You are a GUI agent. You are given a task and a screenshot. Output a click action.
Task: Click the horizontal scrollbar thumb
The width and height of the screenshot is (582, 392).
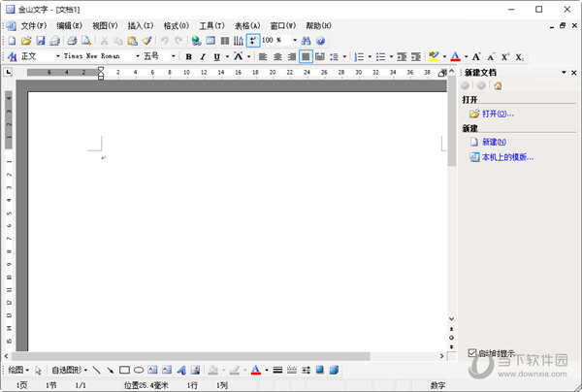pos(191,356)
